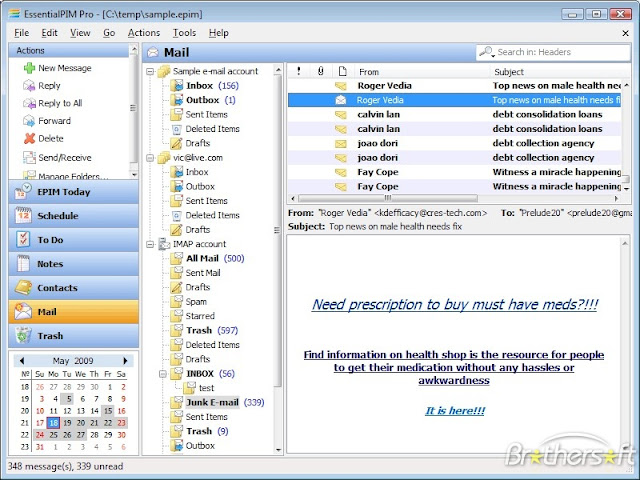This screenshot has height=480, width=640.
Task: Open the EPIM Today module icon
Action: (23, 191)
